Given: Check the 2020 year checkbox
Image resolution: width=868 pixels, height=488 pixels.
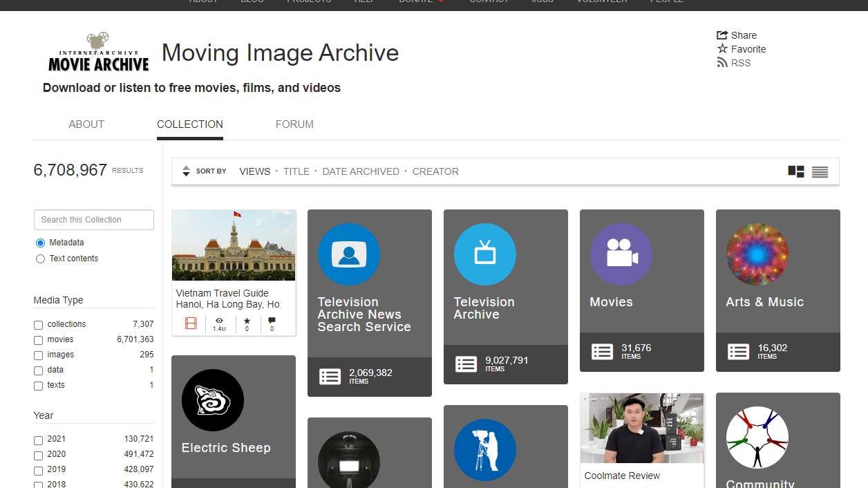Looking at the screenshot, I should pyautogui.click(x=38, y=456).
